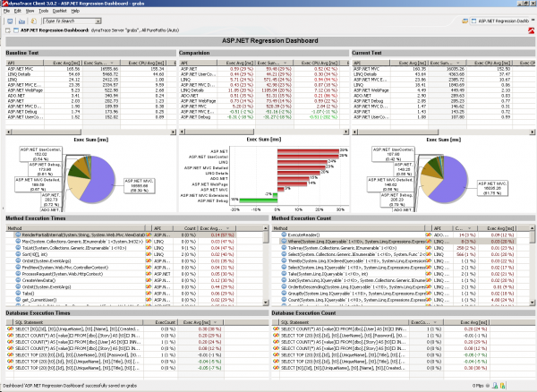Click SQL icon of first Database Execution Times row
537x392 pixels.
click(10, 328)
